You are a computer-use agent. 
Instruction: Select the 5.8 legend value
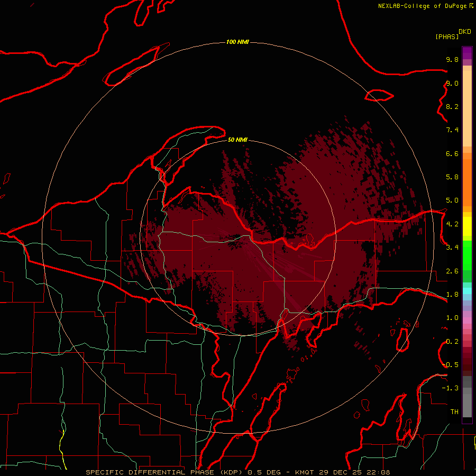click(452, 177)
